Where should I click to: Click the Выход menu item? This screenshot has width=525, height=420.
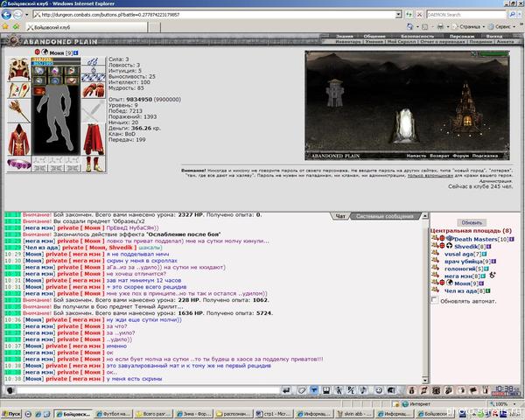(x=493, y=36)
